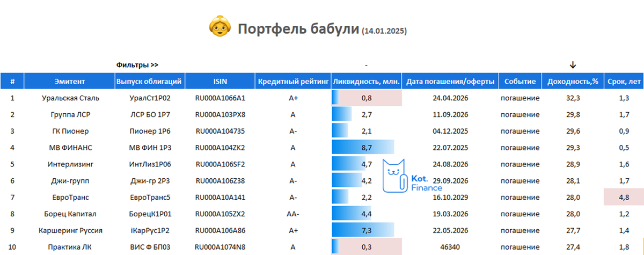This screenshot has height=255, width=644.
Task: Click the ЕвроТранс issuer cell
Action: coord(70,198)
